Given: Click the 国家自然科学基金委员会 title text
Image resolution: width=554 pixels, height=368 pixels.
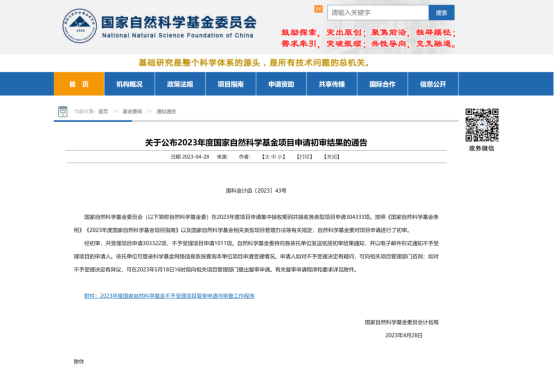Looking at the screenshot, I should point(179,22).
